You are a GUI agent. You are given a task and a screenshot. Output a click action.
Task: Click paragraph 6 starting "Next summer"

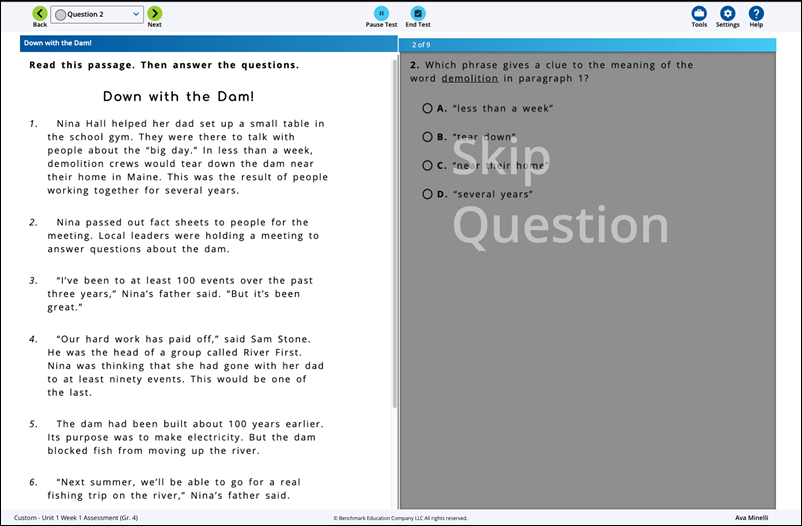point(174,488)
